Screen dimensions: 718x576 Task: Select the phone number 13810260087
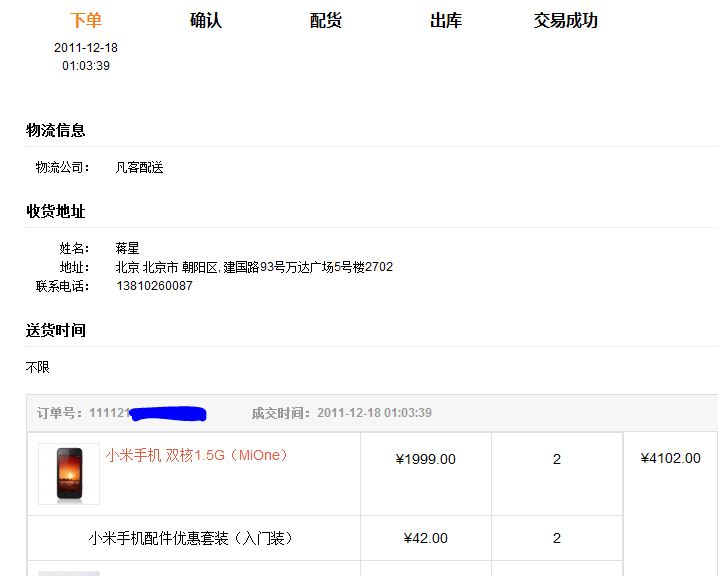point(154,286)
